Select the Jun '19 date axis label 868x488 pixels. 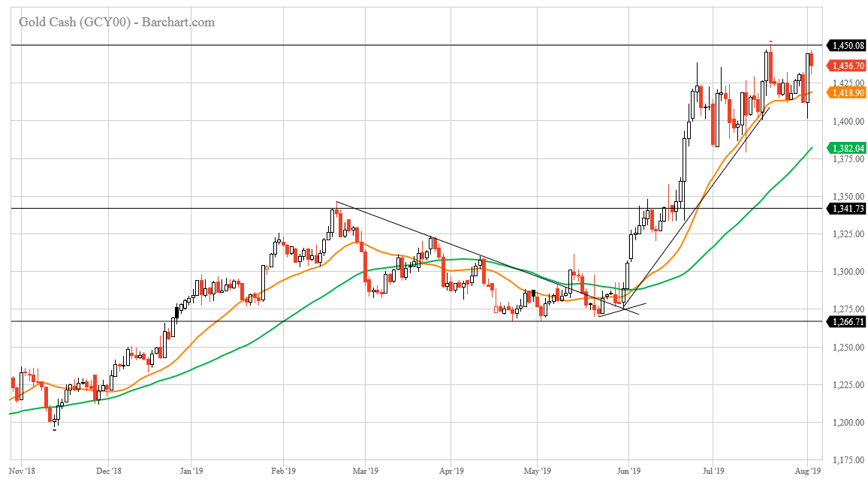(x=629, y=471)
